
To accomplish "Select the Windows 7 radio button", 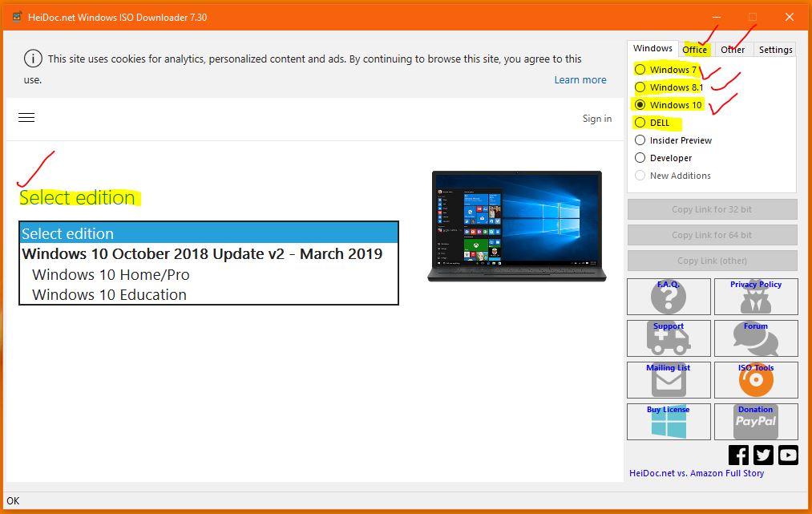I will click(x=640, y=70).
